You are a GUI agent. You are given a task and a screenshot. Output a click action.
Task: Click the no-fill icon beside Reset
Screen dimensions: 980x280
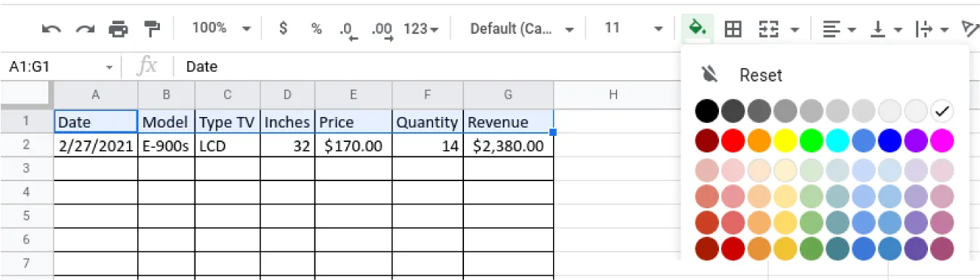coord(708,75)
